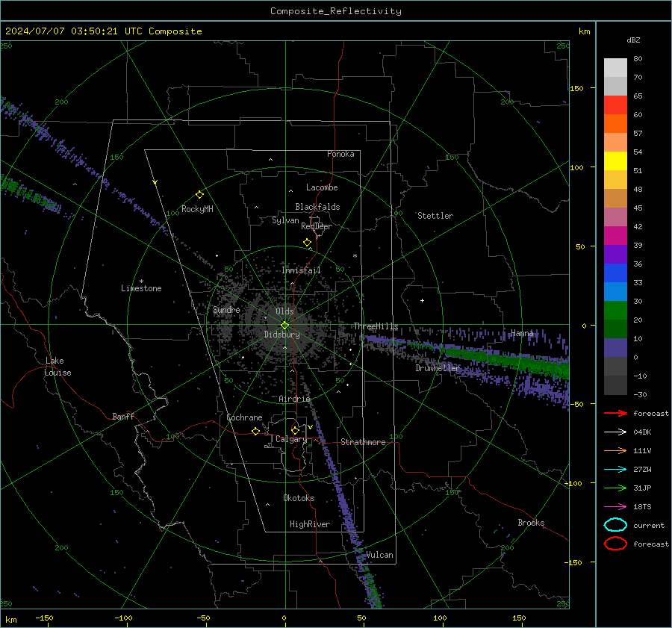Select the Brooks city label
This screenshot has width=672, height=628.
(x=531, y=523)
